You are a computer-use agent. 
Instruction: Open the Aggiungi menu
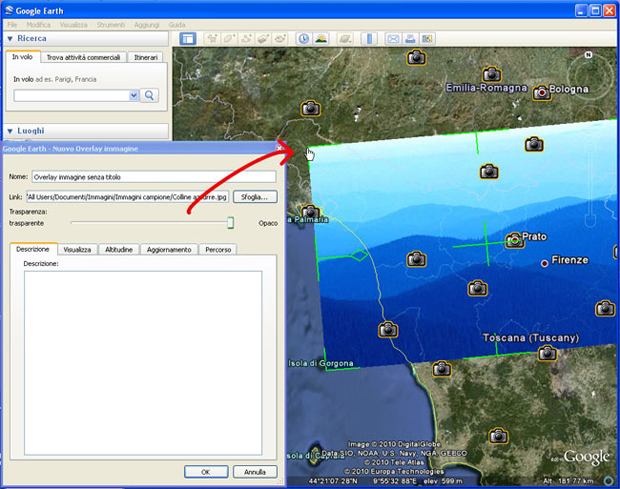[x=146, y=25]
